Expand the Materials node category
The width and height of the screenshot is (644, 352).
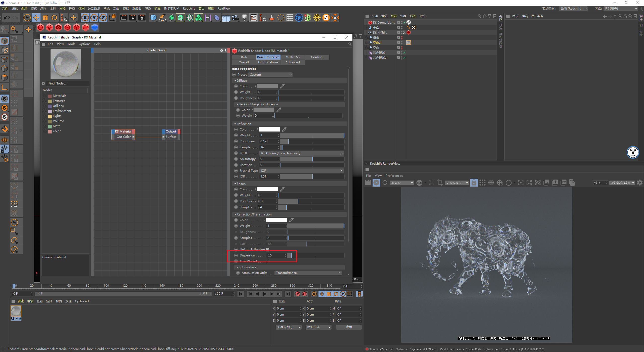click(45, 96)
